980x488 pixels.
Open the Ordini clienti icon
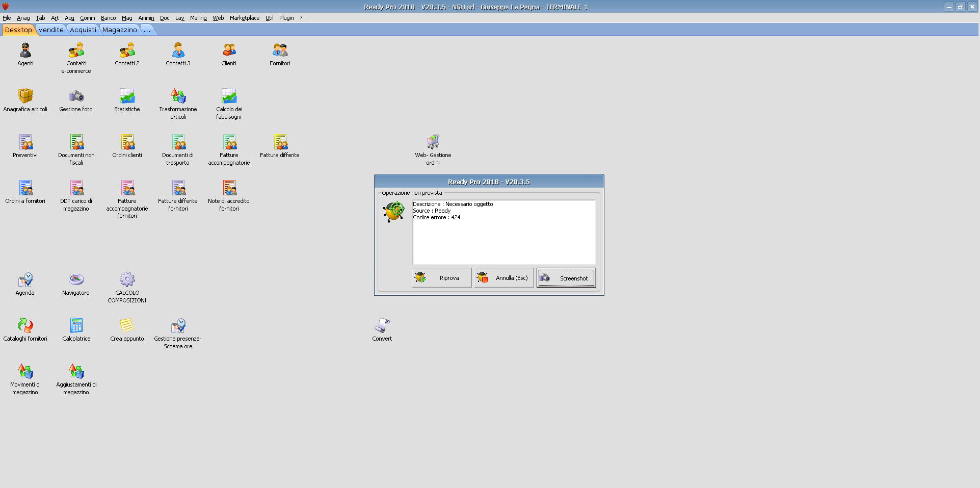(127, 142)
